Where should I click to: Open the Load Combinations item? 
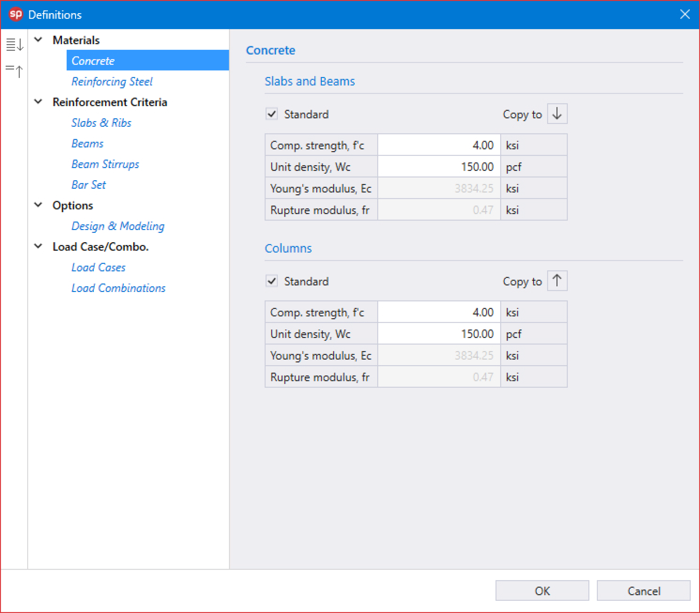118,288
